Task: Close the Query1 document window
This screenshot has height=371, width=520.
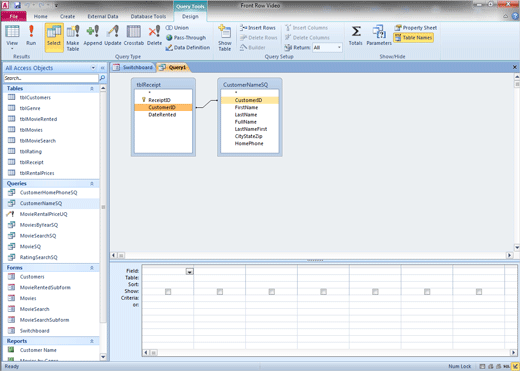Action: pyautogui.click(x=515, y=67)
